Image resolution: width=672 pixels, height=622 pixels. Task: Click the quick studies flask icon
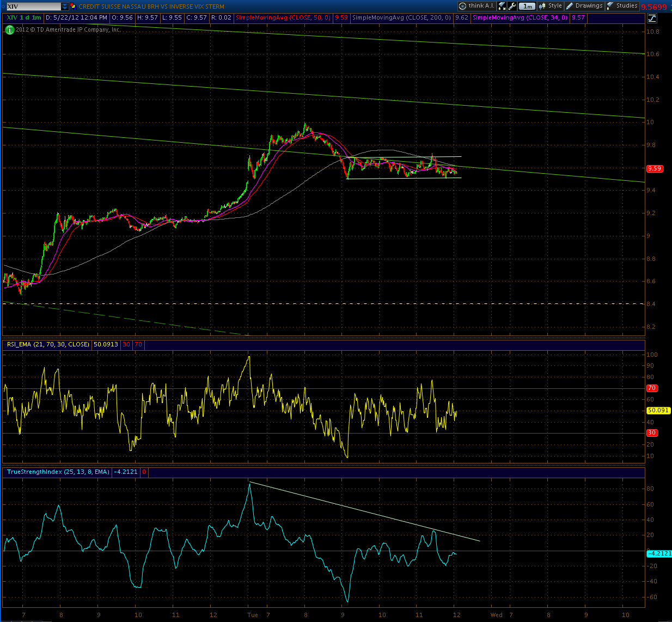tap(502, 6)
